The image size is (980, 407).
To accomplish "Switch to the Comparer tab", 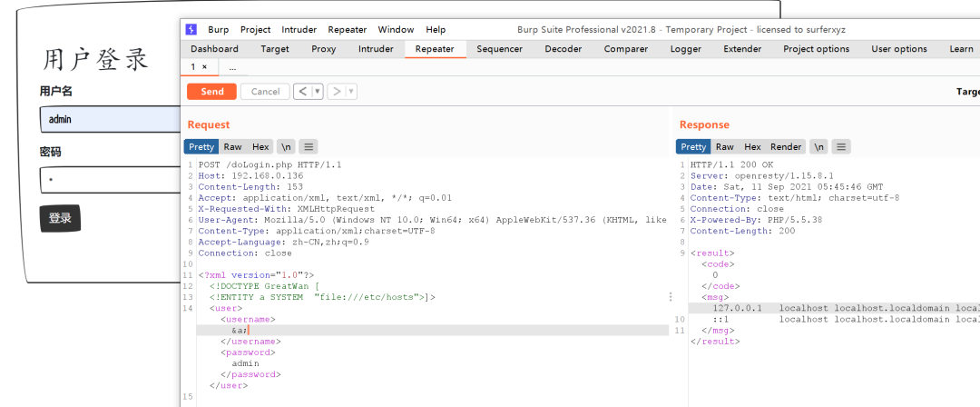I will [625, 49].
